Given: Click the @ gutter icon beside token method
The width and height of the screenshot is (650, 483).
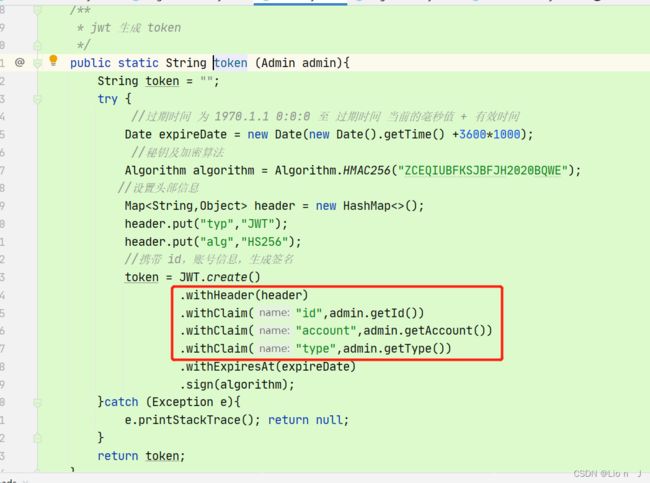Looking at the screenshot, I should 19,62.
